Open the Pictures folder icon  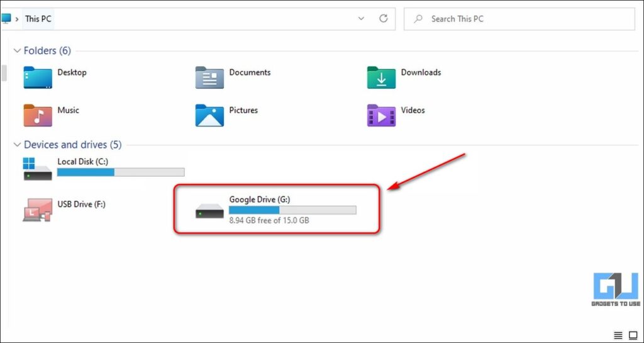click(209, 115)
